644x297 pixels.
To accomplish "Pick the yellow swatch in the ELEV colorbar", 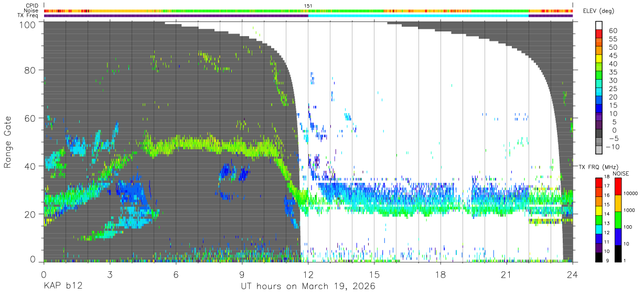I will (x=599, y=60).
